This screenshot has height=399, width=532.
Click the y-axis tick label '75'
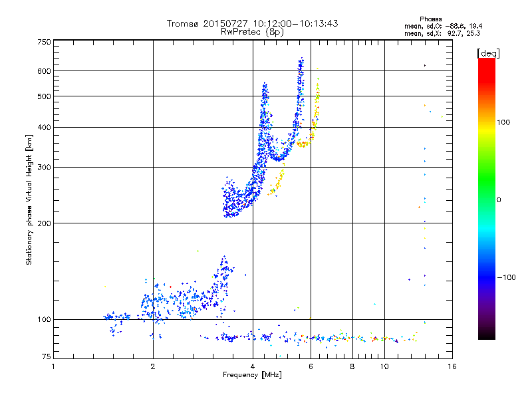click(47, 356)
